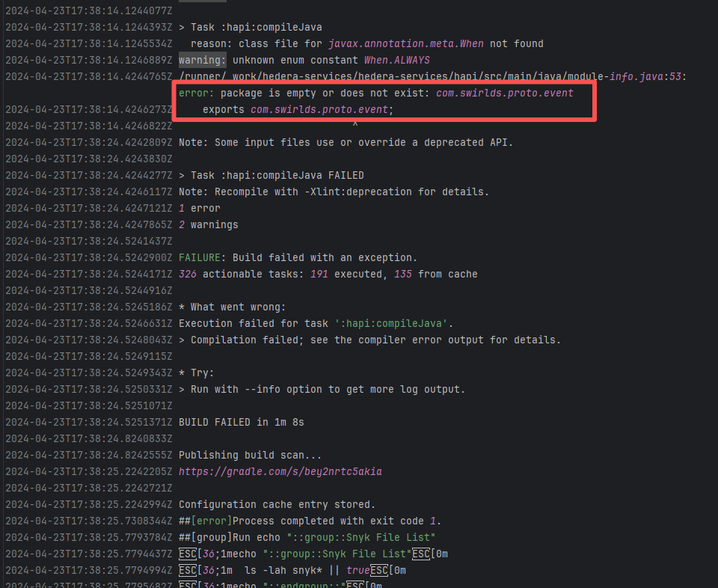The image size is (718, 588).
Task: Select the 'BUILD FAILED in 1m 8s' line
Action: tap(241, 422)
